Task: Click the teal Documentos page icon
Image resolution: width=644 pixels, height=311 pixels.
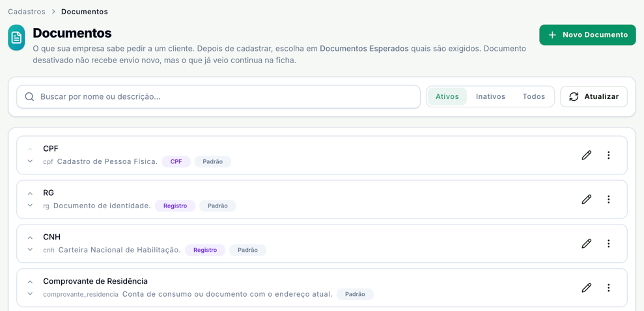Action: pyautogui.click(x=16, y=38)
